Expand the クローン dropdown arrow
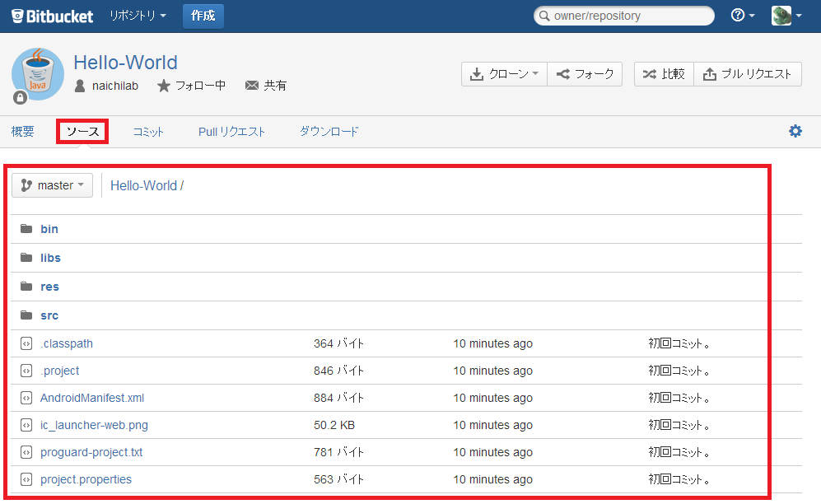 [534, 73]
